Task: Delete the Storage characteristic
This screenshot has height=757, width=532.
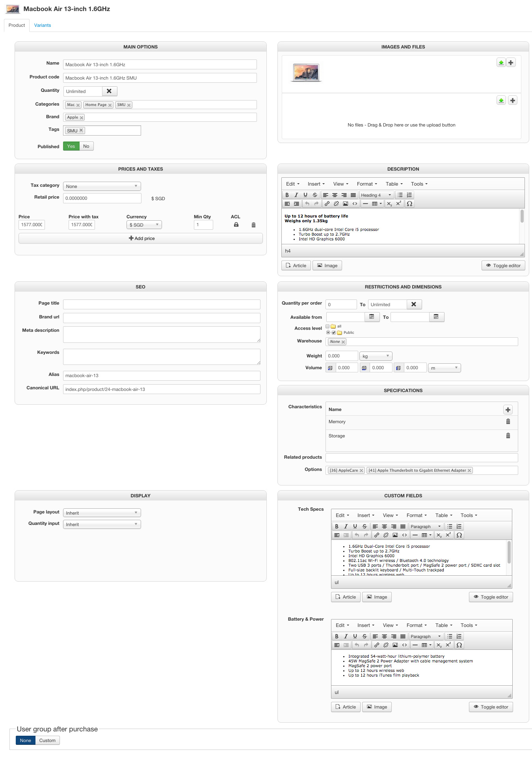Action: (508, 436)
